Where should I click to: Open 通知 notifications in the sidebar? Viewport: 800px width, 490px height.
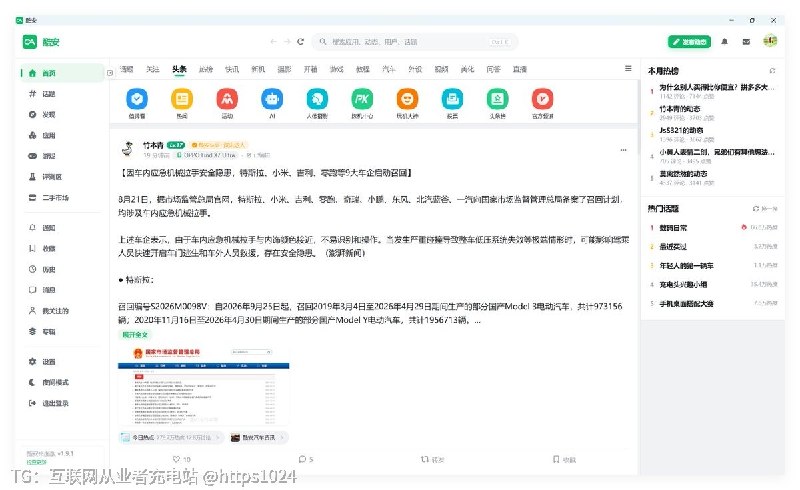point(60,228)
